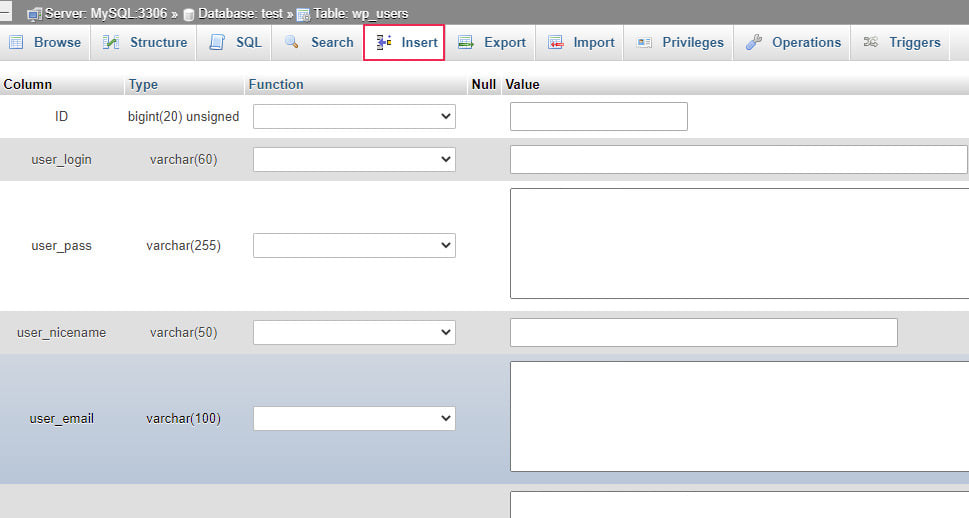The width and height of the screenshot is (969, 518).
Task: Open Function dropdown for user_nicename row
Action: tap(354, 333)
